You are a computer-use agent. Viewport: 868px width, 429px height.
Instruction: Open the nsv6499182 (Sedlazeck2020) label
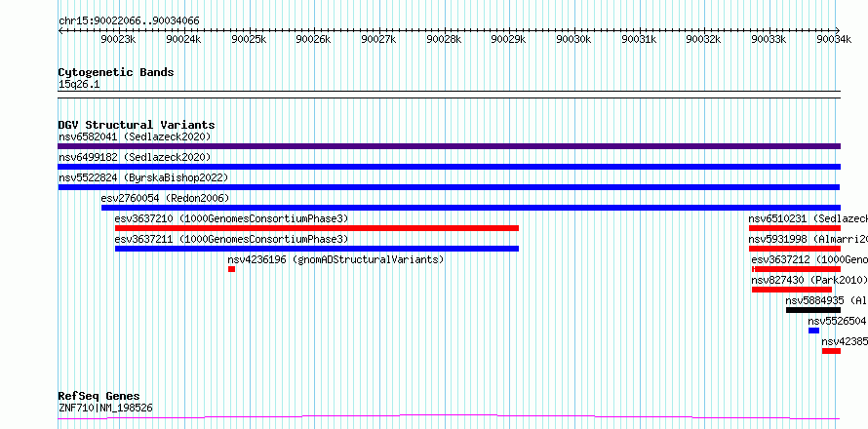click(x=135, y=157)
